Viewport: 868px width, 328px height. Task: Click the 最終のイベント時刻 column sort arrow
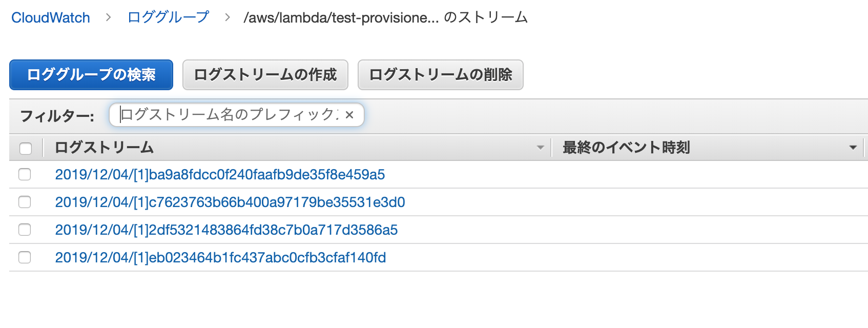853,148
